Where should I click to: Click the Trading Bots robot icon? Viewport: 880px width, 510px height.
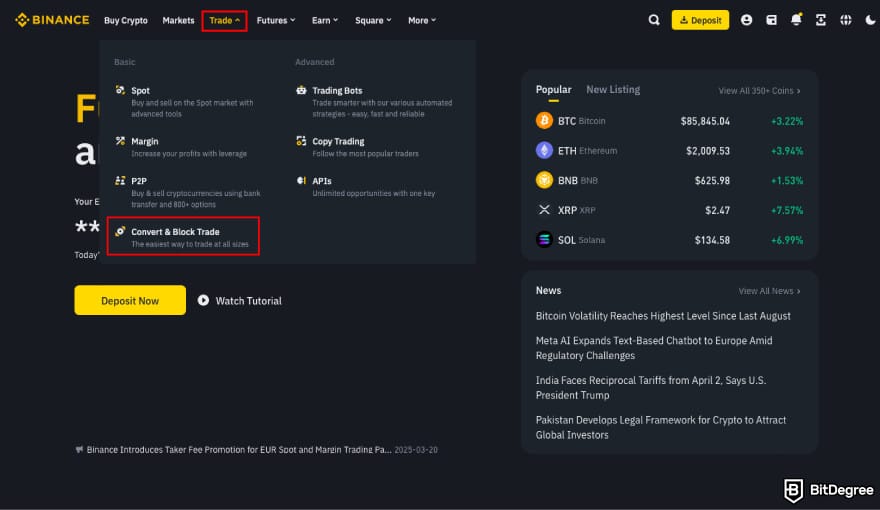301,90
